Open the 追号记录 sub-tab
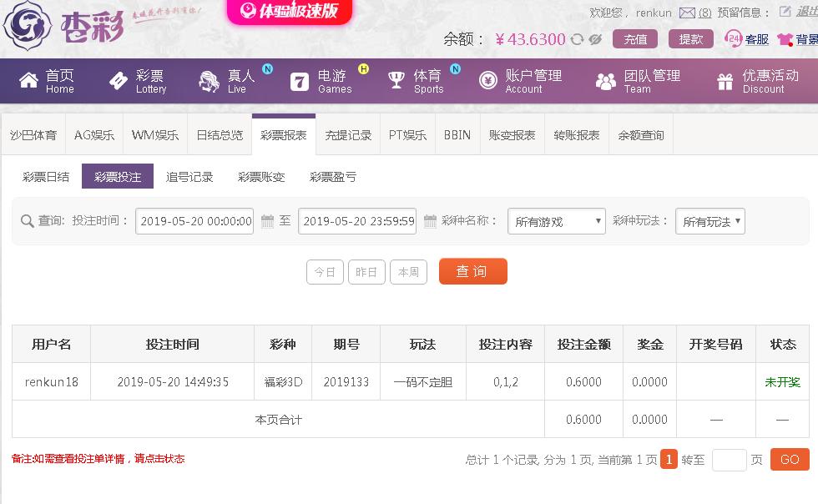 click(x=189, y=177)
